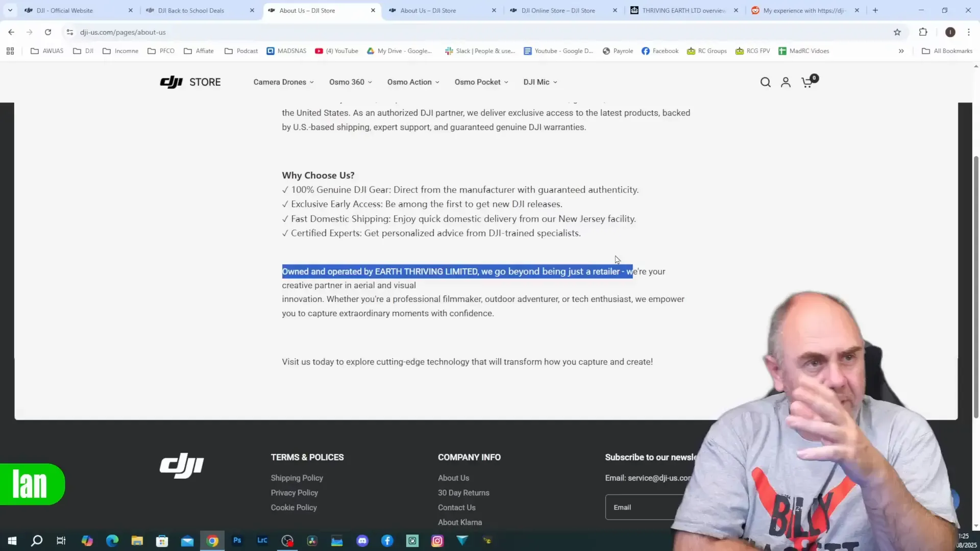Image resolution: width=980 pixels, height=551 pixels.
Task: Switch to DJI Online Store tab
Action: click(x=558, y=10)
